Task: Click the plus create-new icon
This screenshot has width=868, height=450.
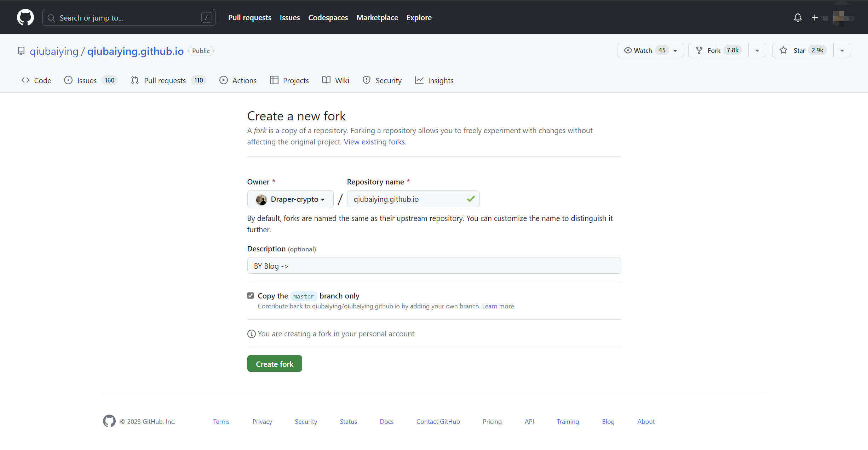Action: click(815, 17)
